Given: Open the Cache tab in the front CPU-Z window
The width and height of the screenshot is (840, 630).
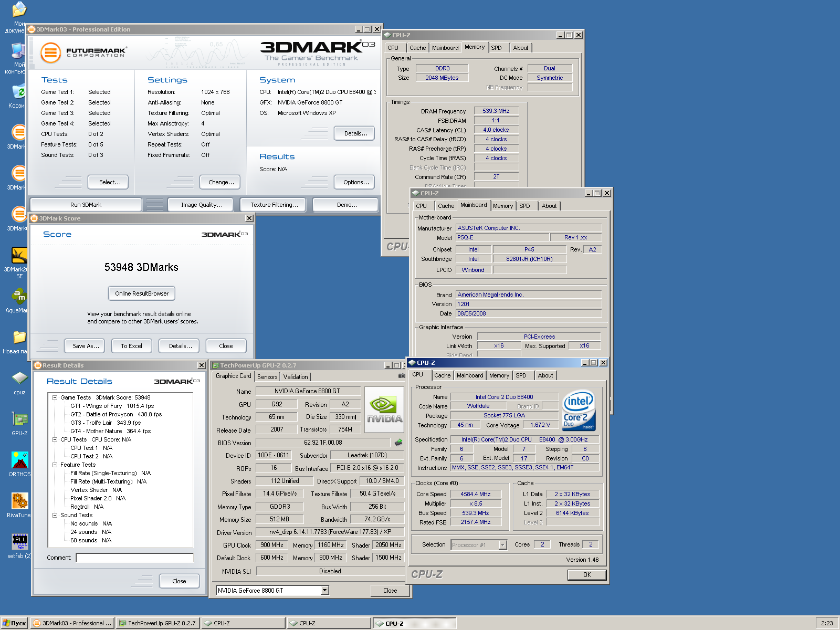Looking at the screenshot, I should [x=442, y=375].
